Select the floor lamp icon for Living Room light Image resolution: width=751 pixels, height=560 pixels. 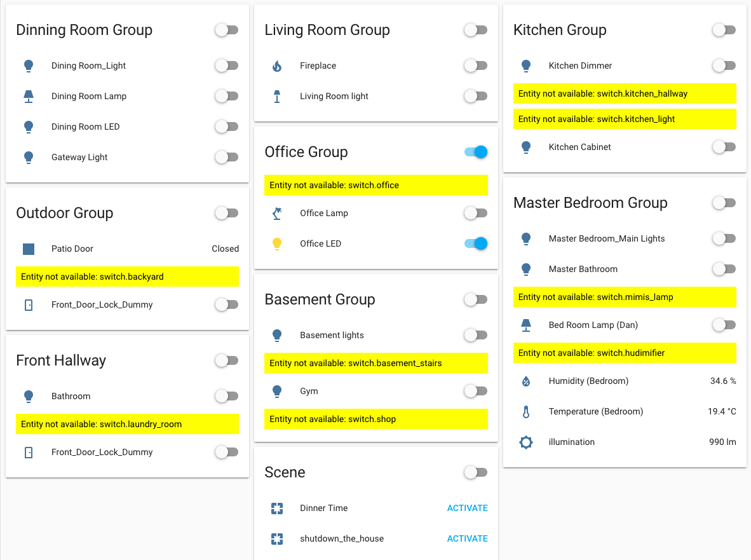coord(277,96)
